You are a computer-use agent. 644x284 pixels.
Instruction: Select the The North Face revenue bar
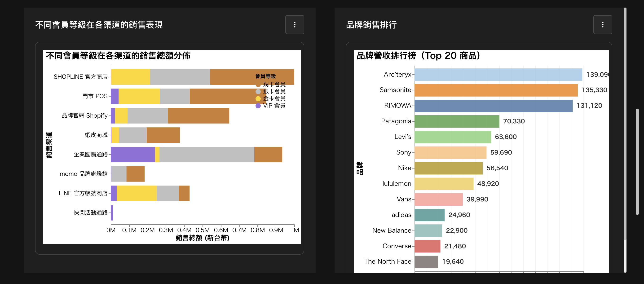click(x=427, y=262)
